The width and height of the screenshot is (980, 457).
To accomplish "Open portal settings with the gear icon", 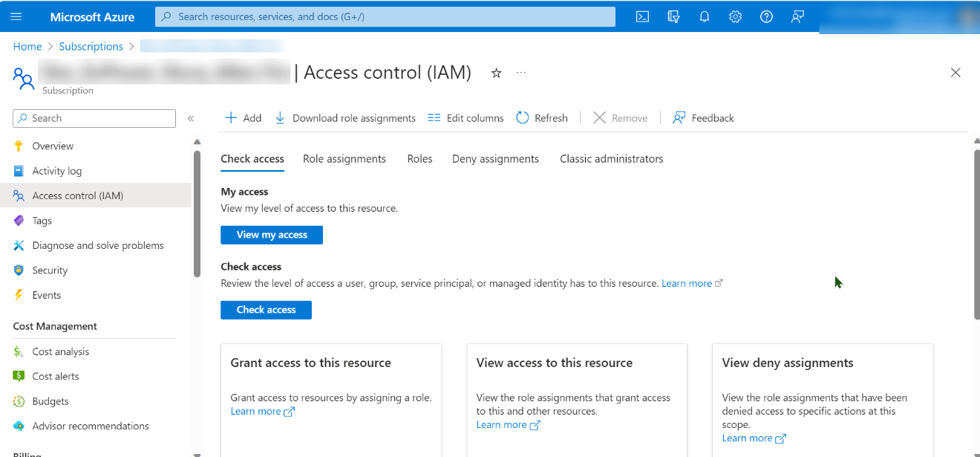I will click(x=735, y=16).
